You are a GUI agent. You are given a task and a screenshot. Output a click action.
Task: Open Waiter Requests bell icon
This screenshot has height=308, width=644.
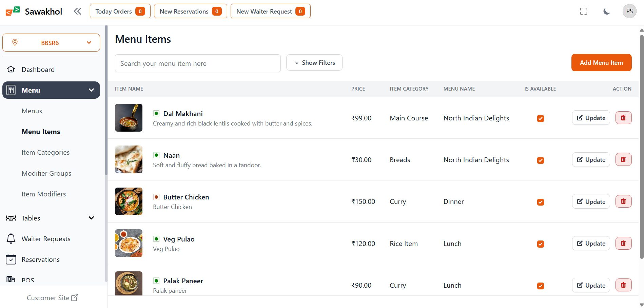11,239
